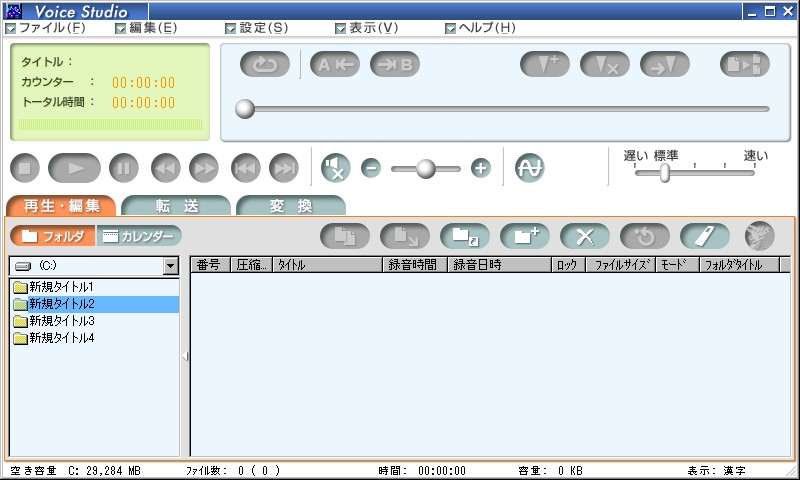Delete the bookmark marker
This screenshot has width=800, height=480.
[605, 64]
